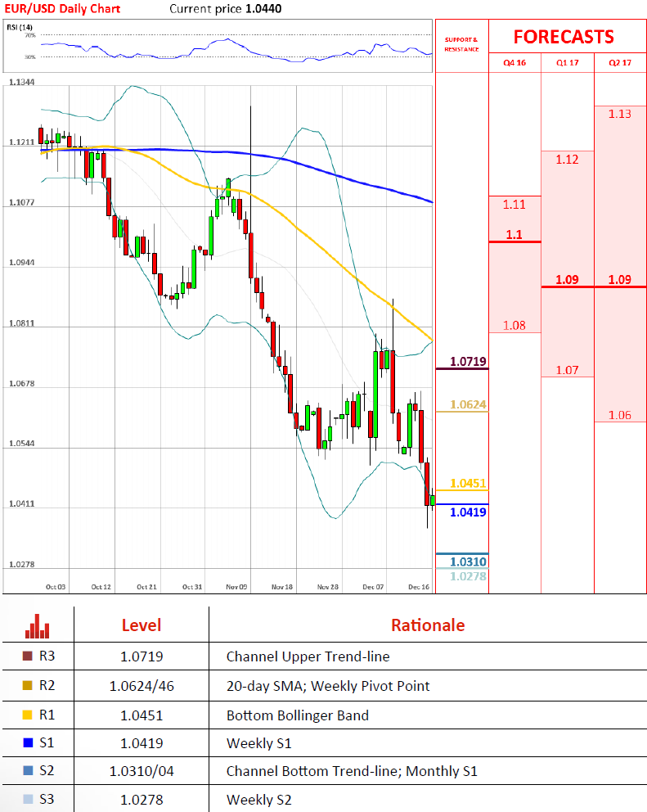Viewport: 647px width, 812px height.
Task: Click the Nov 09 date axis label
Action: 236,587
